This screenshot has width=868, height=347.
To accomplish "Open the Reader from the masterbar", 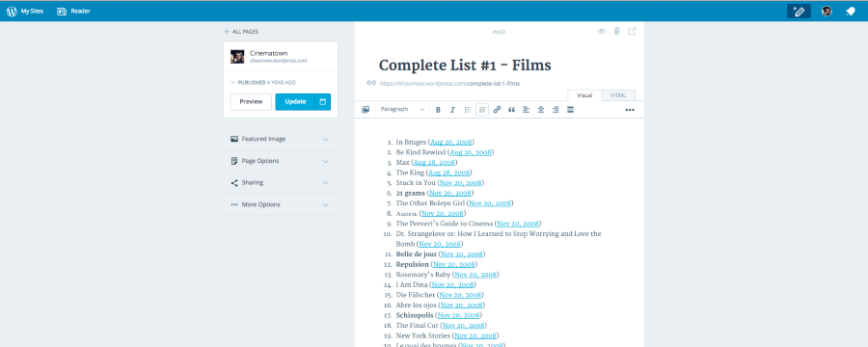I will (73, 11).
